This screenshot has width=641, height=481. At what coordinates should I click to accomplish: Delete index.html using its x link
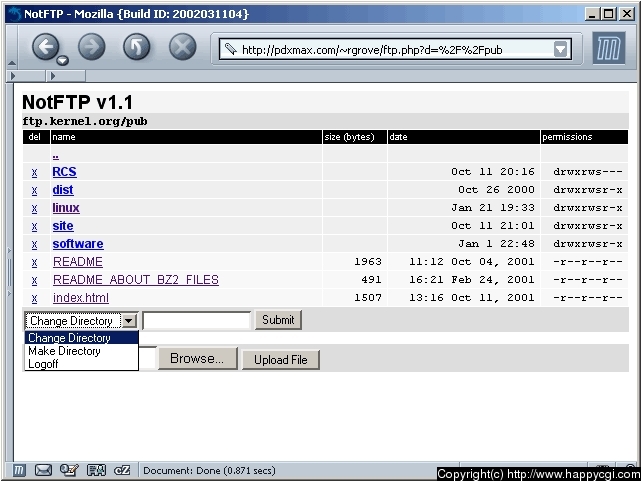(34, 298)
